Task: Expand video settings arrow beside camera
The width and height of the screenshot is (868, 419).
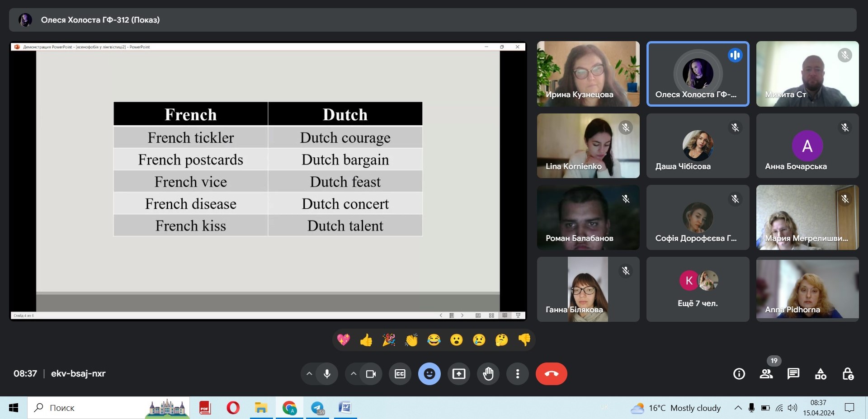Action: 354,374
